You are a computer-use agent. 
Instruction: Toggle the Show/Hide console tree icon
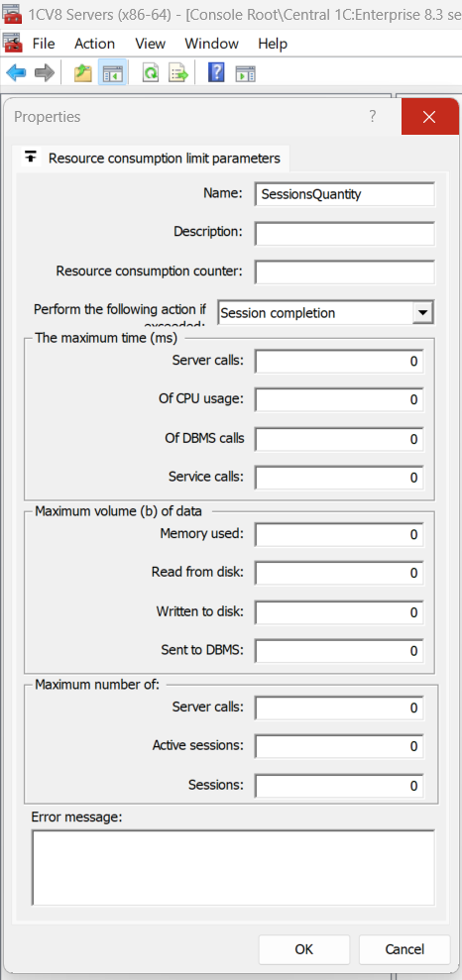click(113, 73)
